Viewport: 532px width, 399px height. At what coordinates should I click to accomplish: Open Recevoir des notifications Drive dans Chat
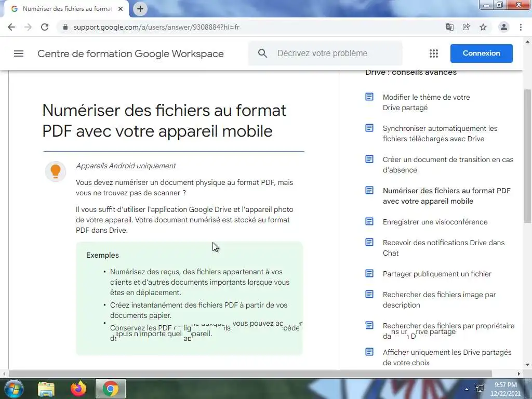444,248
